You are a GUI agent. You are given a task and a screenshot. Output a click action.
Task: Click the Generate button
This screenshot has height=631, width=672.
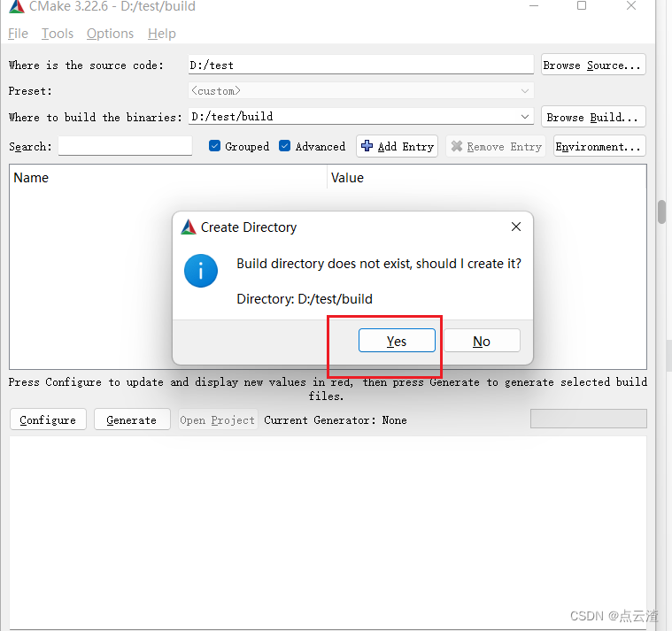coord(132,419)
